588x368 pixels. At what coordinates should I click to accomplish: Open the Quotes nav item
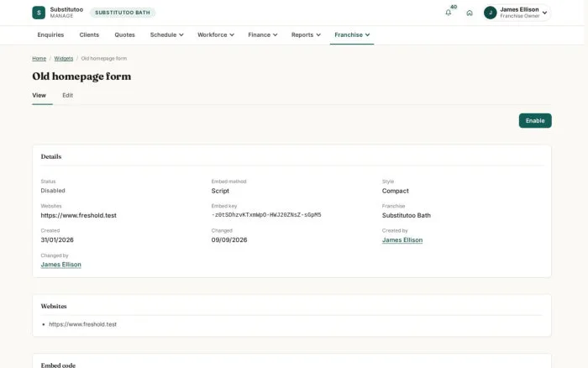click(x=124, y=34)
